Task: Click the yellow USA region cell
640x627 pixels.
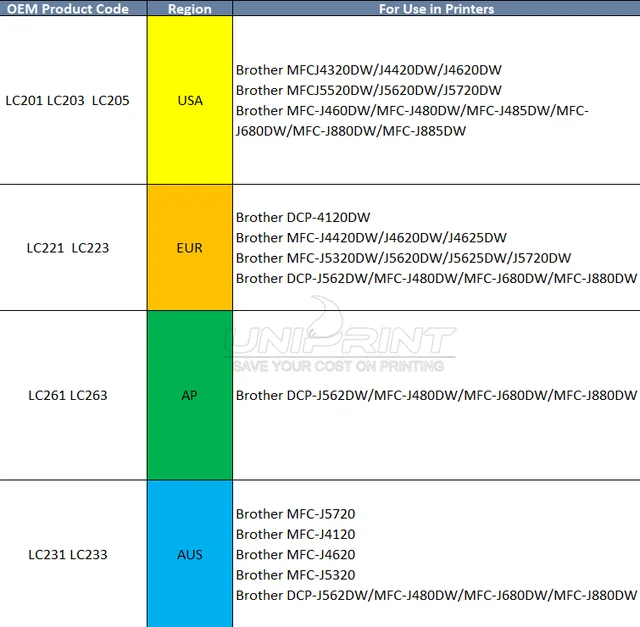Action: (x=190, y=100)
